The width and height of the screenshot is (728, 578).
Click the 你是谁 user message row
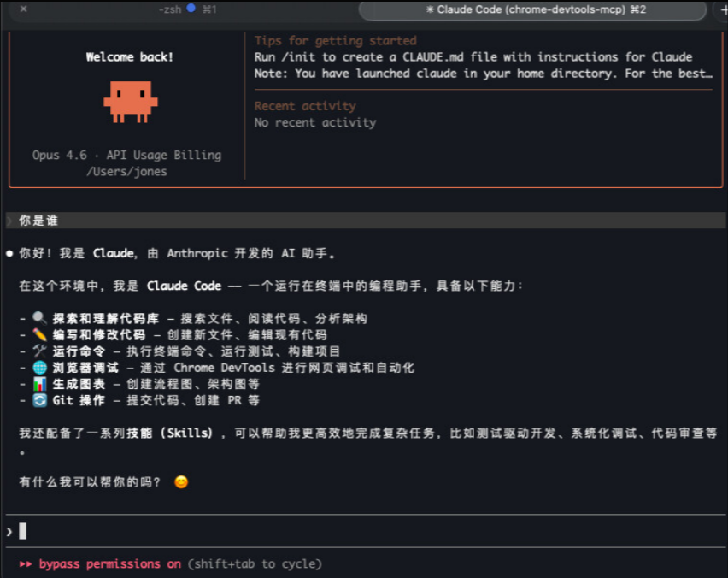click(x=364, y=221)
